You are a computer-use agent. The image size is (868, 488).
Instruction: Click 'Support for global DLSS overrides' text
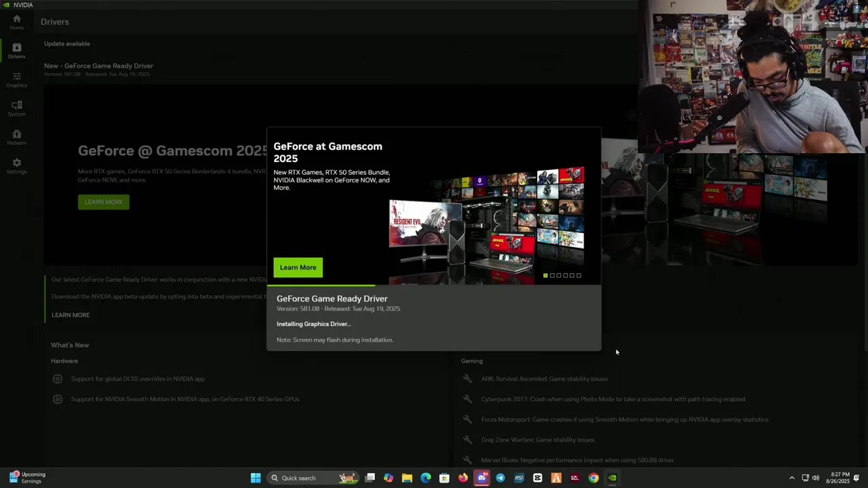(138, 379)
